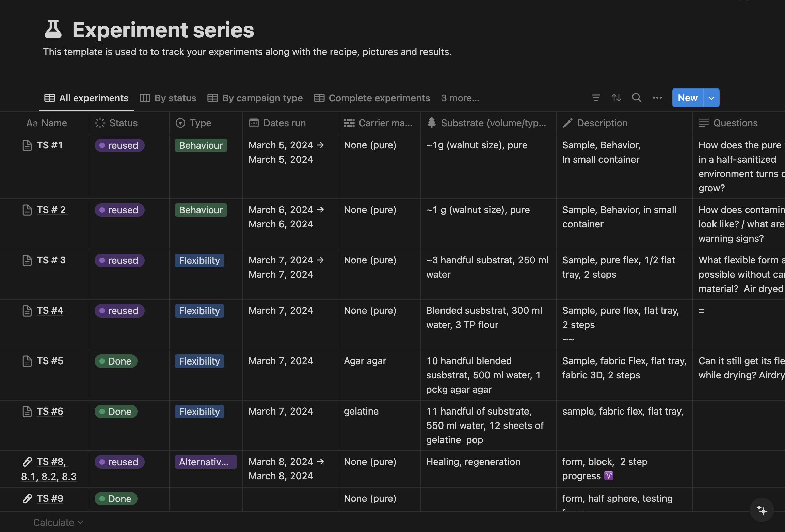Click the Done status tag of TS #6

[x=116, y=412]
